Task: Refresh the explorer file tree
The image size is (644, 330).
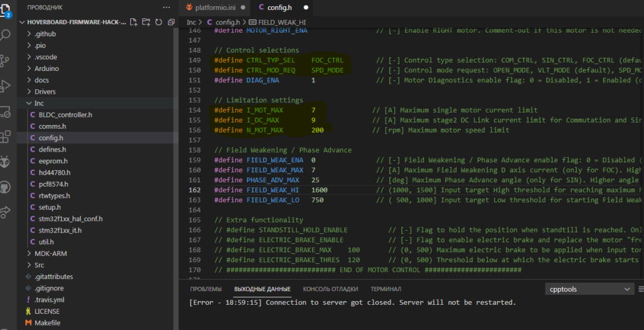Action: [x=158, y=22]
